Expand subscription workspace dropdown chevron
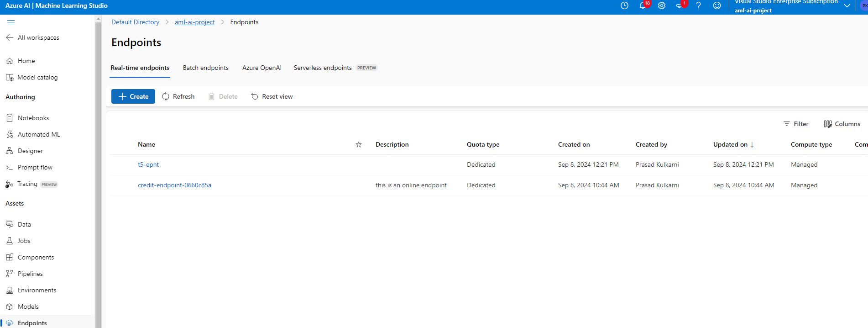Screen dimensions: 868x328 click(x=847, y=5)
